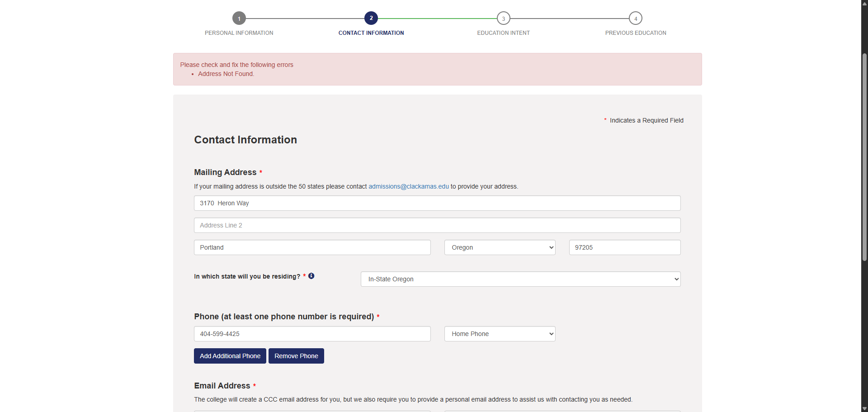Image resolution: width=868 pixels, height=412 pixels.
Task: Click the Personal Information step label
Action: click(239, 33)
